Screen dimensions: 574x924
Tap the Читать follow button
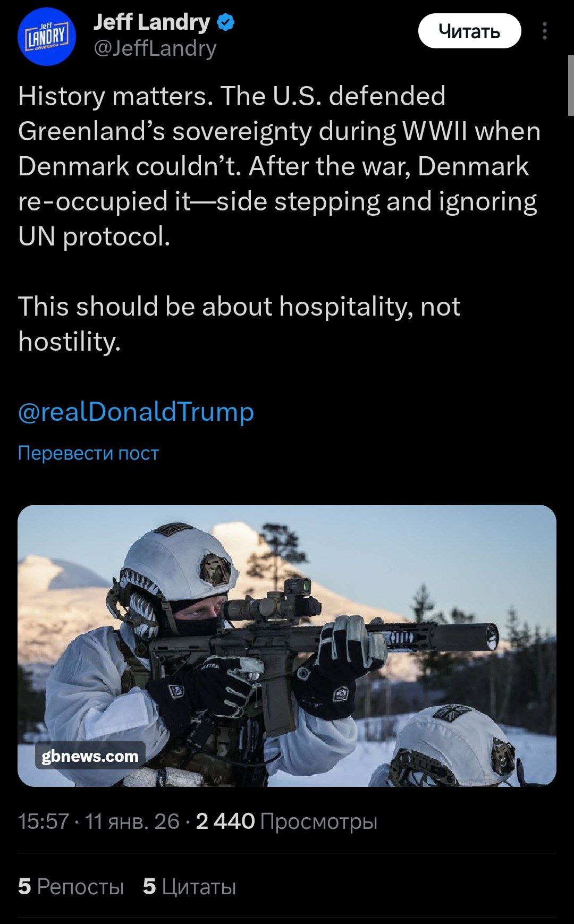469,31
